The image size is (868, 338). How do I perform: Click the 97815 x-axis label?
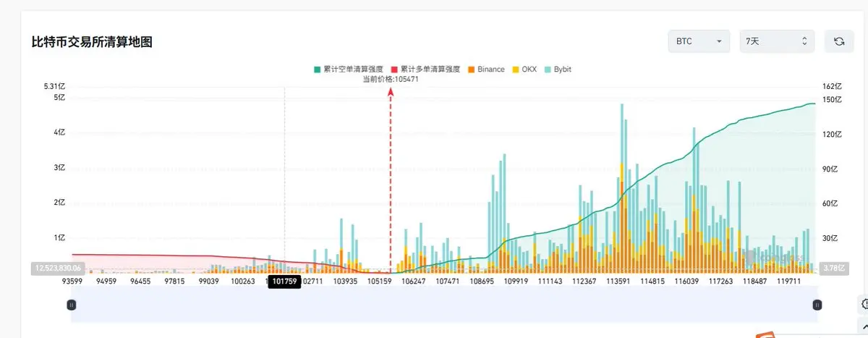click(x=174, y=282)
